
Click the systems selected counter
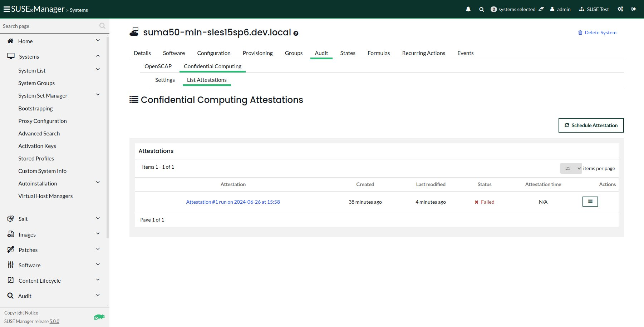513,9
